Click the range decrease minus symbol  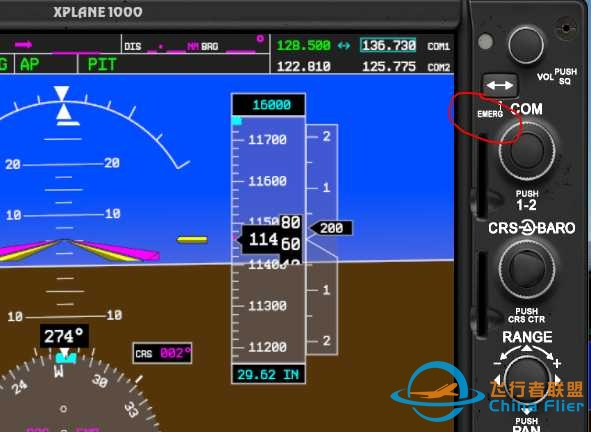497,364
